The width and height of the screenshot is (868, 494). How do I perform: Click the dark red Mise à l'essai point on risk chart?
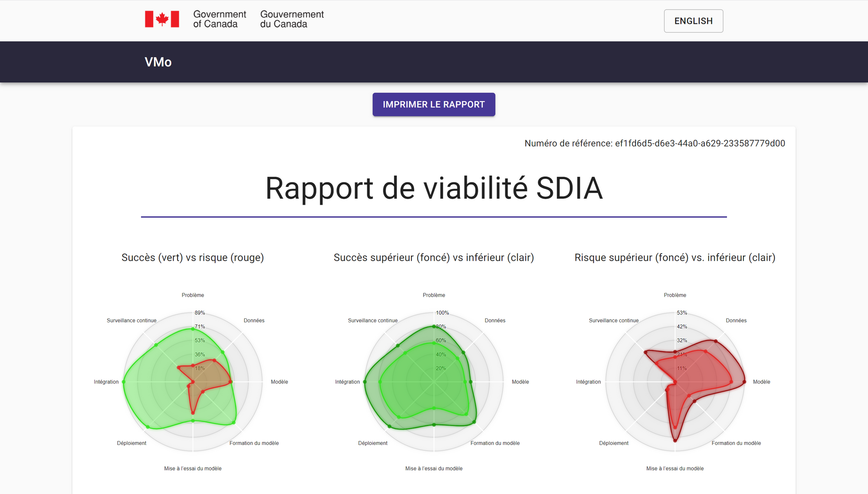pos(675,440)
